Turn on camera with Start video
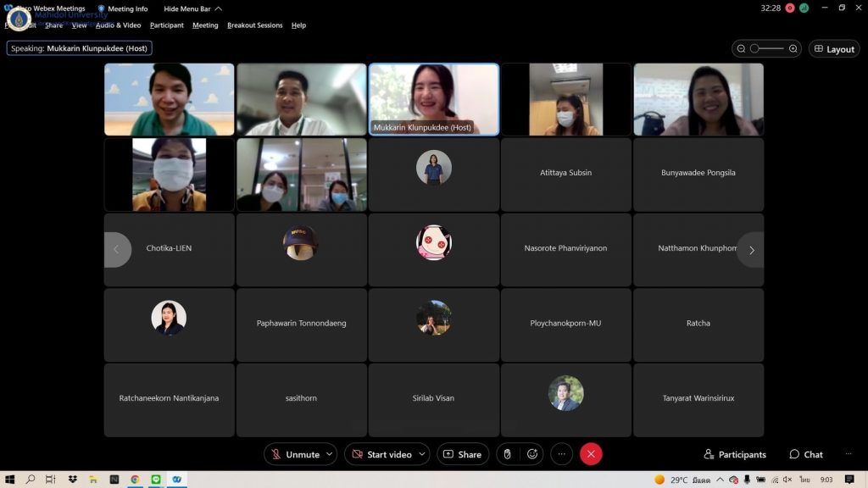The width and height of the screenshot is (868, 488). [381, 454]
